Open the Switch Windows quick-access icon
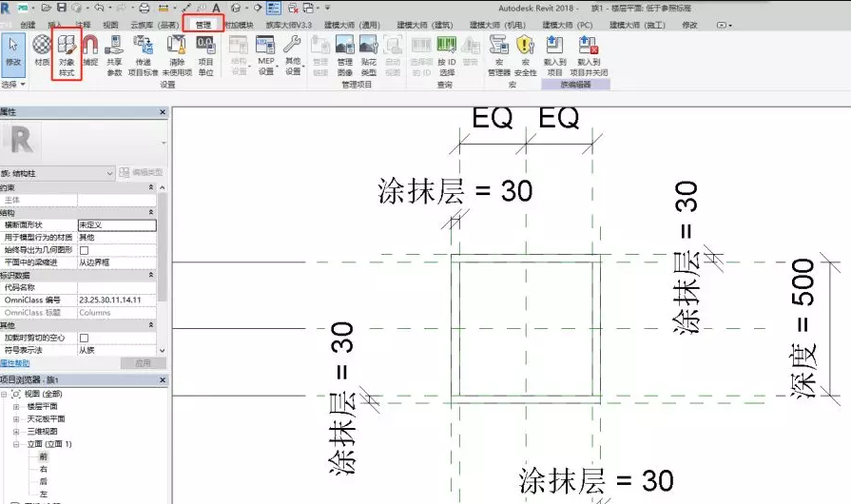The image size is (851, 504). coord(308,9)
